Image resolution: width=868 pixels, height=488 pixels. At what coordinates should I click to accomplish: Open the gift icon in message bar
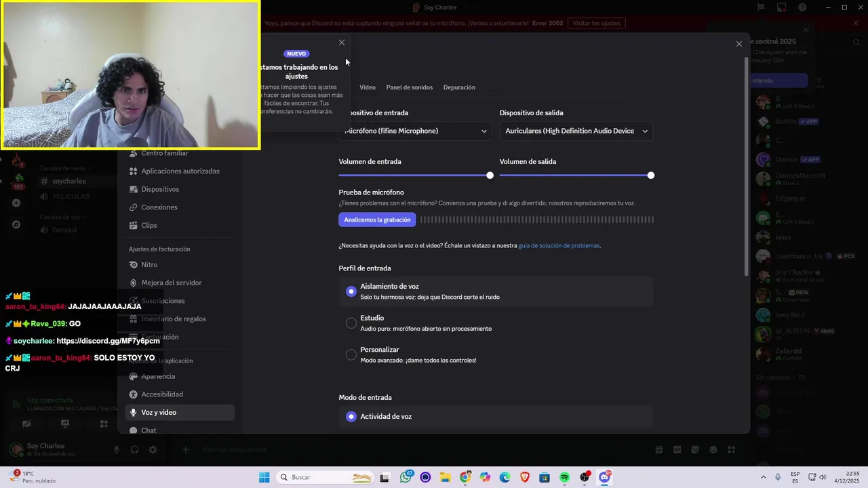pyautogui.click(x=658, y=449)
